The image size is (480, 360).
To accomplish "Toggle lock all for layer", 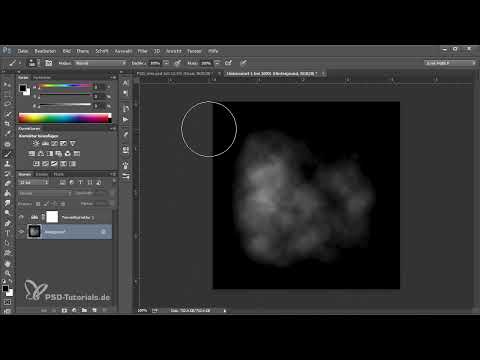I will pyautogui.click(x=63, y=204).
